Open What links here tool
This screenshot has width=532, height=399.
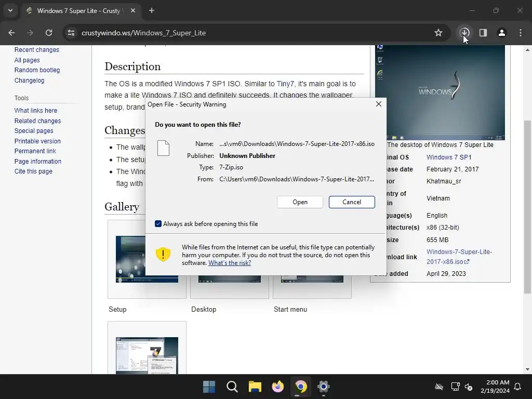[x=36, y=111]
